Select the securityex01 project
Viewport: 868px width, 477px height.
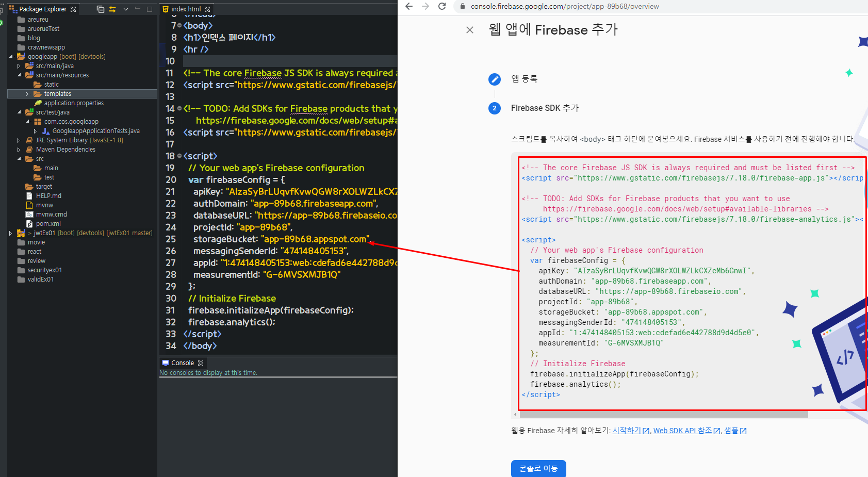44,270
